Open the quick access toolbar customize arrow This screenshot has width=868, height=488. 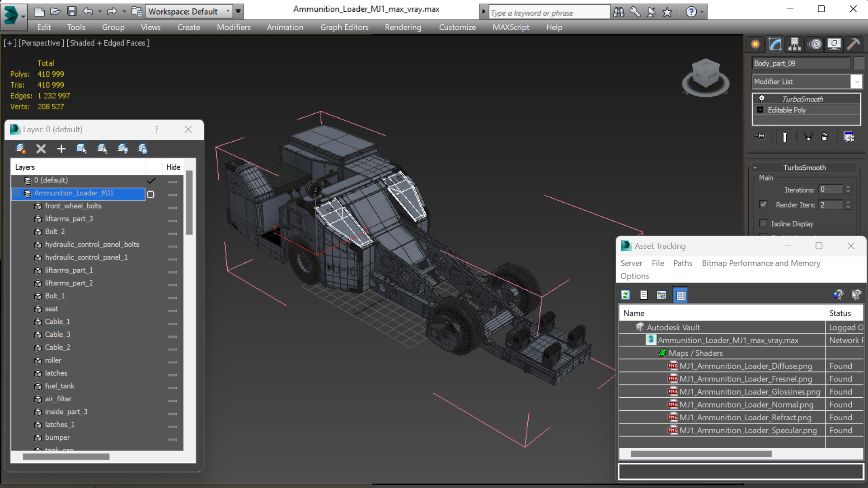point(238,11)
